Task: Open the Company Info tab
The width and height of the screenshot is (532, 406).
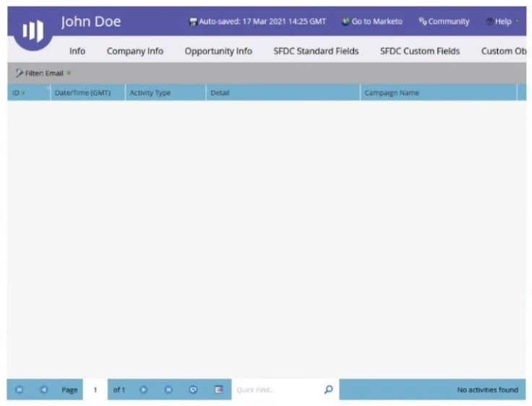Action: point(135,51)
